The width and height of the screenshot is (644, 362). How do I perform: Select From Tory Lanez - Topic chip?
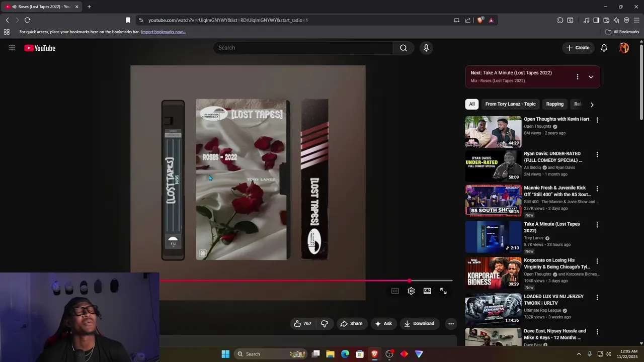coord(510,104)
